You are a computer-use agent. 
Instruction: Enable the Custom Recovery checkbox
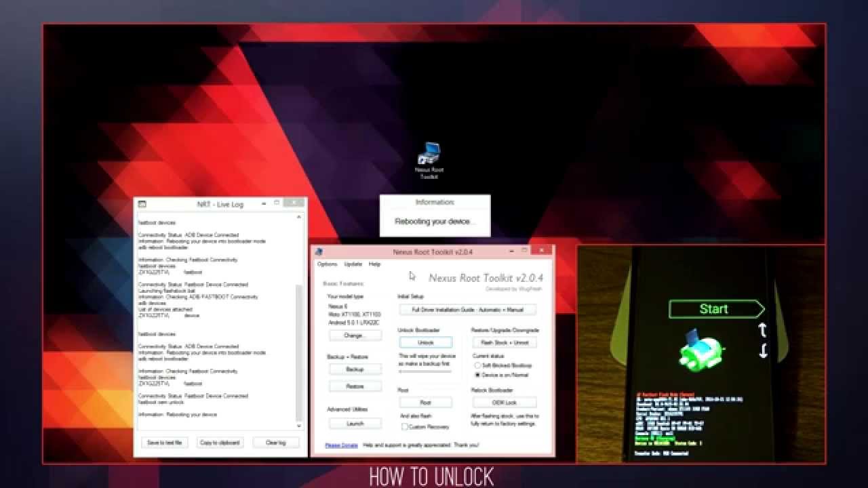tap(426, 427)
